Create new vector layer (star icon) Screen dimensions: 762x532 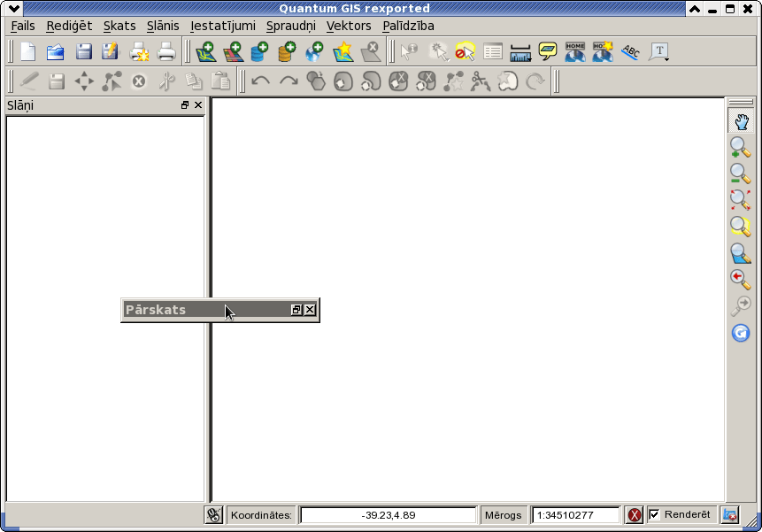[343, 51]
